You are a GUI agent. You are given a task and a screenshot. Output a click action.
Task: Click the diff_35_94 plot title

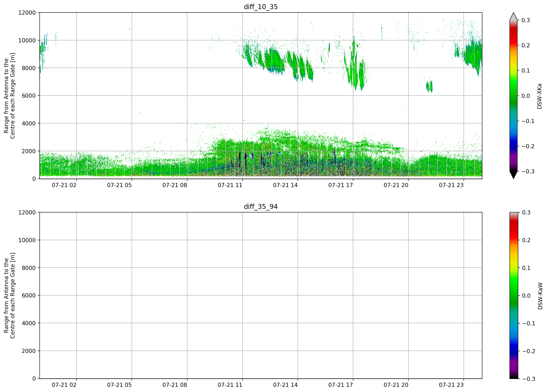(261, 207)
